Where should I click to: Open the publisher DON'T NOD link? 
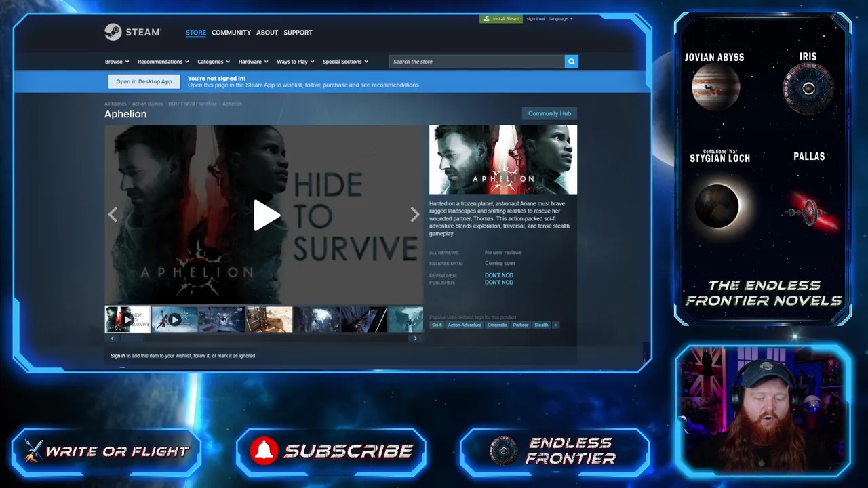(499, 282)
